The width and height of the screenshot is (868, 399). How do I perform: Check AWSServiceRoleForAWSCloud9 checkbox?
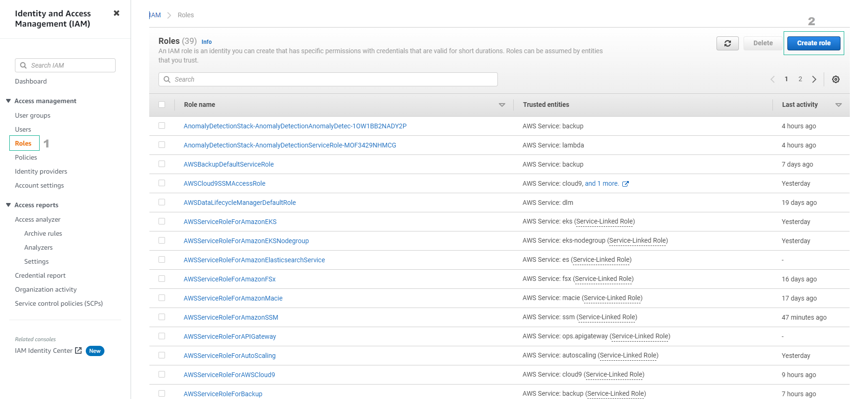coord(162,374)
